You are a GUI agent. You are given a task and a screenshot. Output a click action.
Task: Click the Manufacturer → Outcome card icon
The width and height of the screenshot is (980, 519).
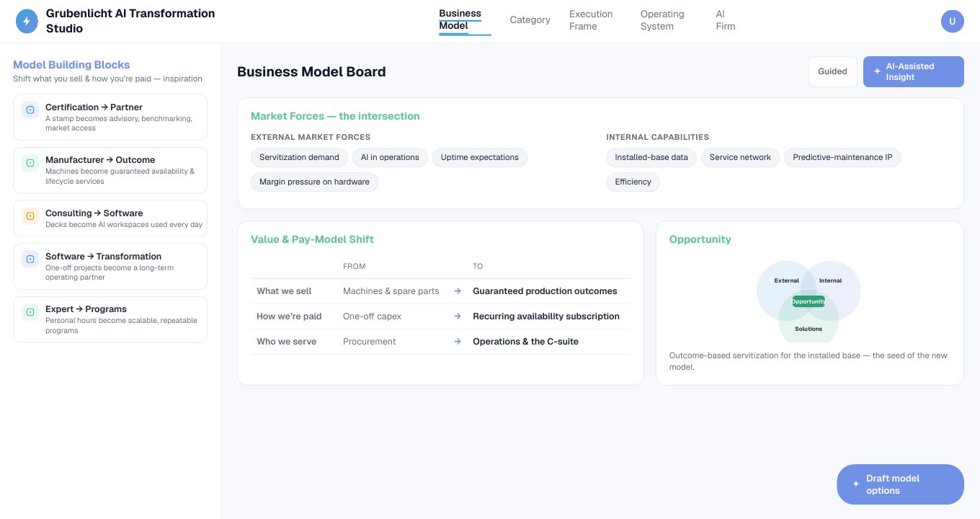point(30,163)
